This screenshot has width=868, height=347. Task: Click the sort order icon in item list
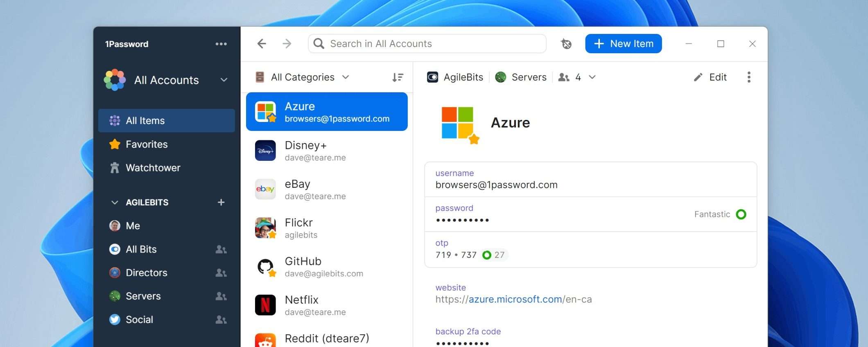pyautogui.click(x=398, y=77)
